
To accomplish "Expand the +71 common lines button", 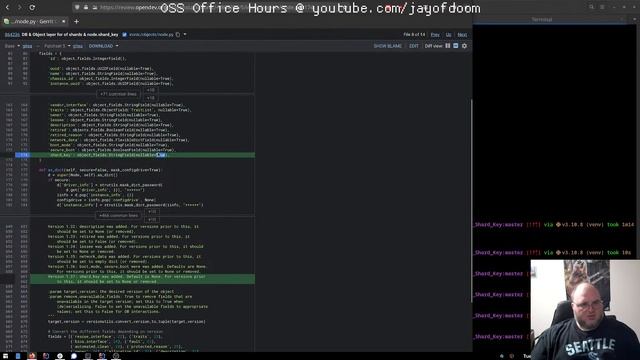I will click(119, 94).
